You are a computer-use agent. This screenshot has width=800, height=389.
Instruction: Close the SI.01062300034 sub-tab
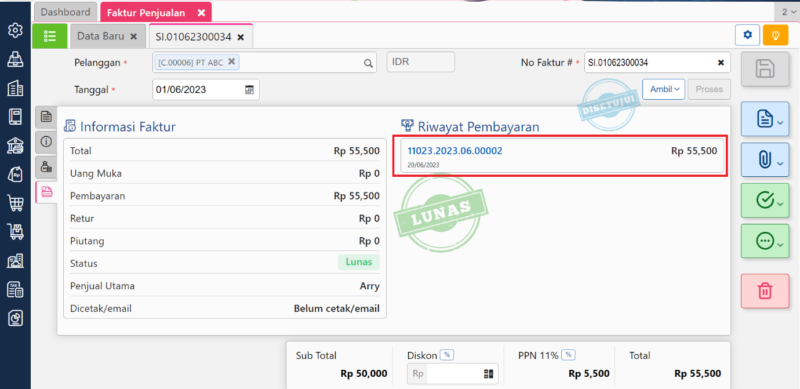coord(241,37)
